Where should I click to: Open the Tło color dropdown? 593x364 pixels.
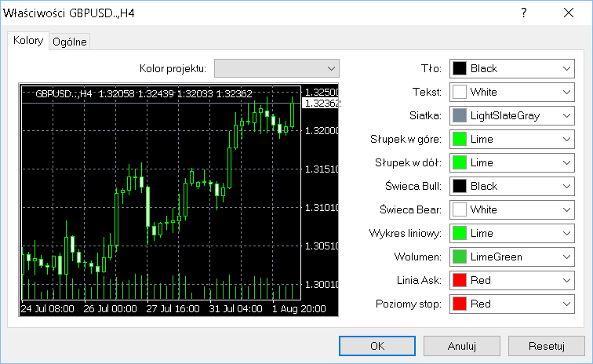pyautogui.click(x=512, y=68)
